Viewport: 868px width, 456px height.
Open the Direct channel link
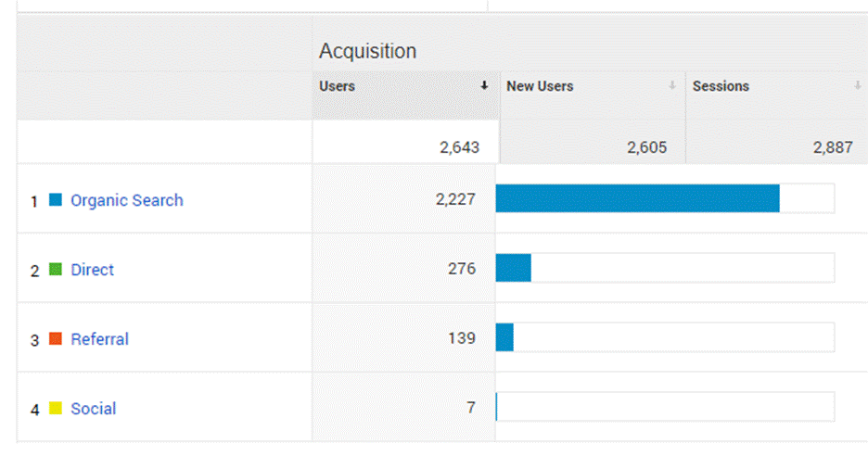click(93, 270)
